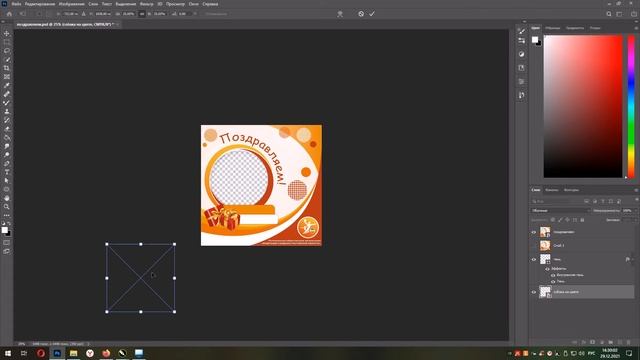
Task: Switch to the Контуры tab
Action: pos(571,190)
